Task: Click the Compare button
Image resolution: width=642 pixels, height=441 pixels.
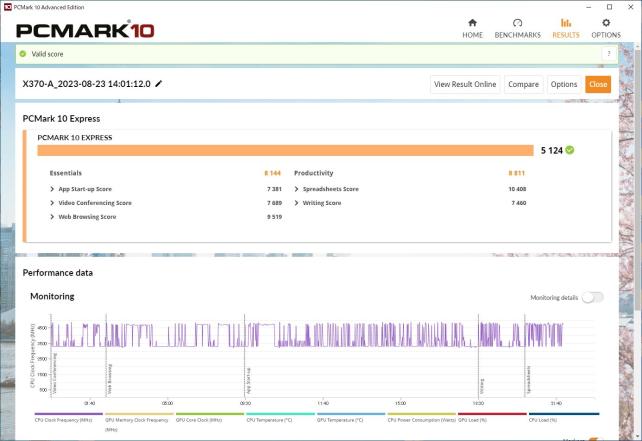Action: tap(523, 84)
